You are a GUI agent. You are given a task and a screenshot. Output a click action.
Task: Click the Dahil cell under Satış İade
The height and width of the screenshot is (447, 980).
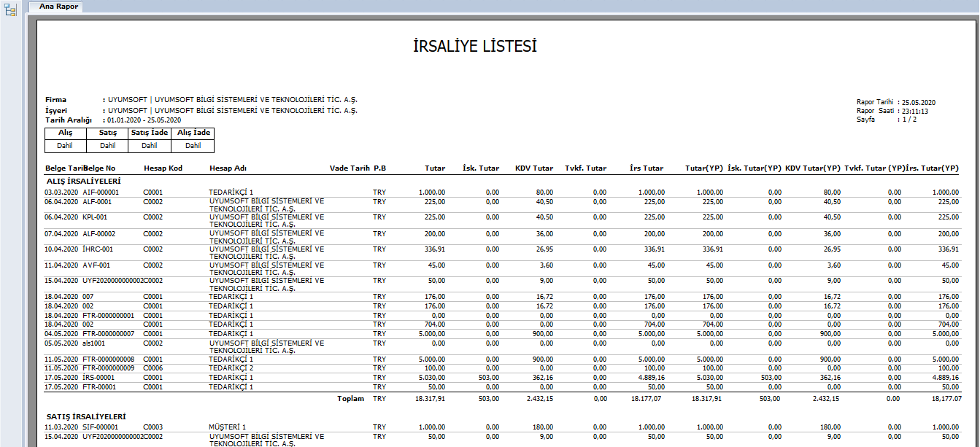pos(148,145)
